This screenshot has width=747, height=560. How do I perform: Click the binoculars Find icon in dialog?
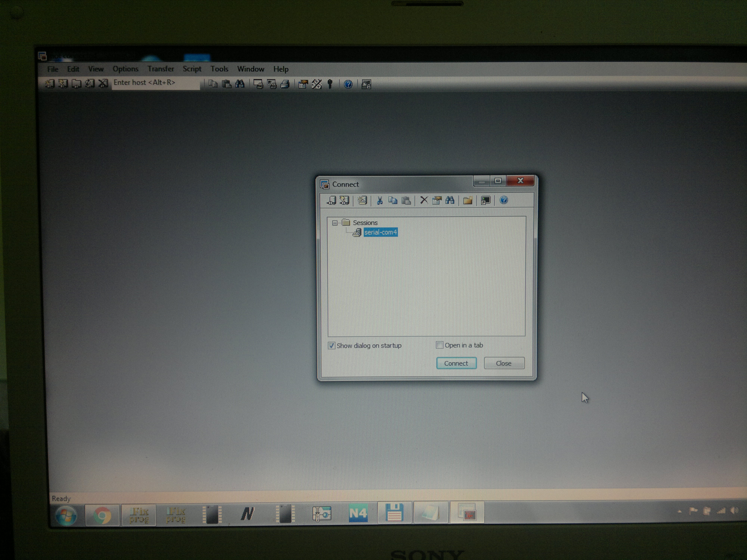click(x=450, y=200)
